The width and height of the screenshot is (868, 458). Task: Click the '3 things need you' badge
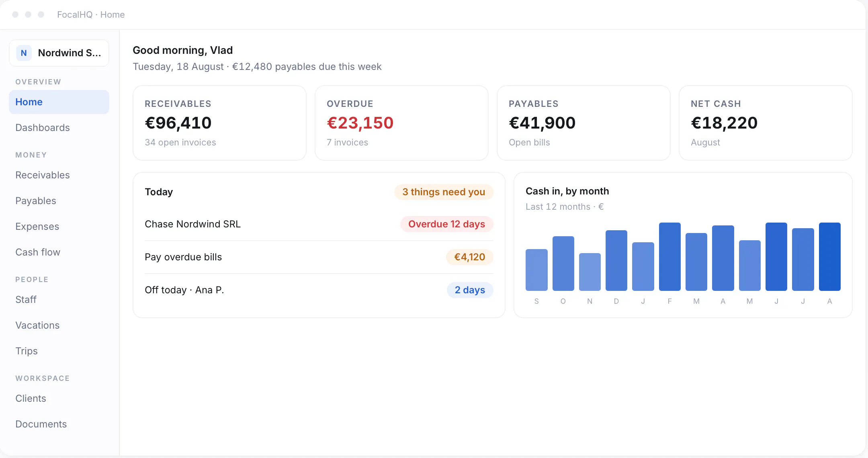[x=444, y=192]
